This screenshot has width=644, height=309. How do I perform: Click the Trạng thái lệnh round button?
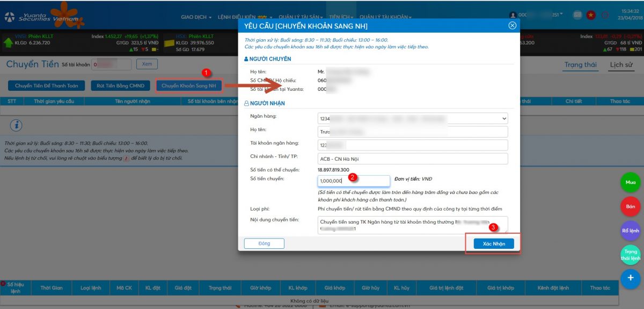pos(631,255)
